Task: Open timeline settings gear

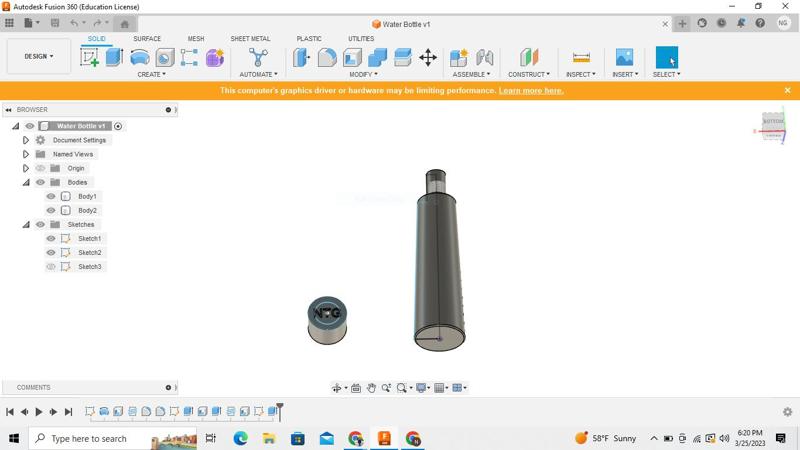Action: tap(788, 412)
